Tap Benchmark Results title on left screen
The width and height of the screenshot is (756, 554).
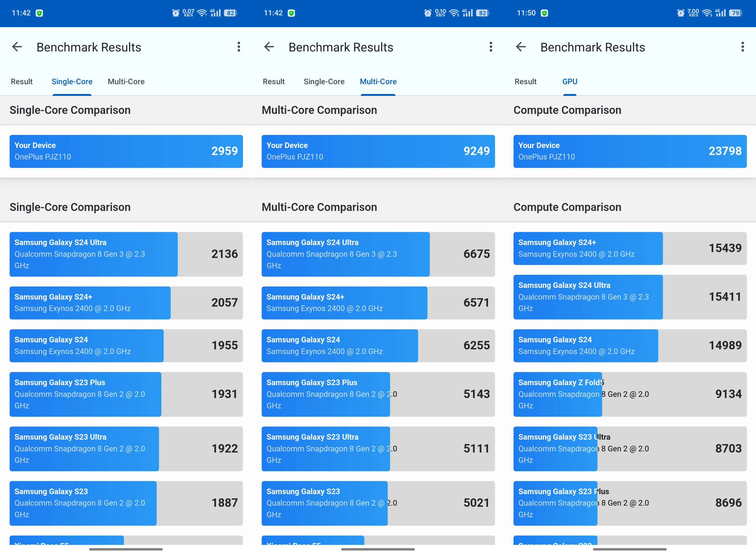(x=89, y=47)
